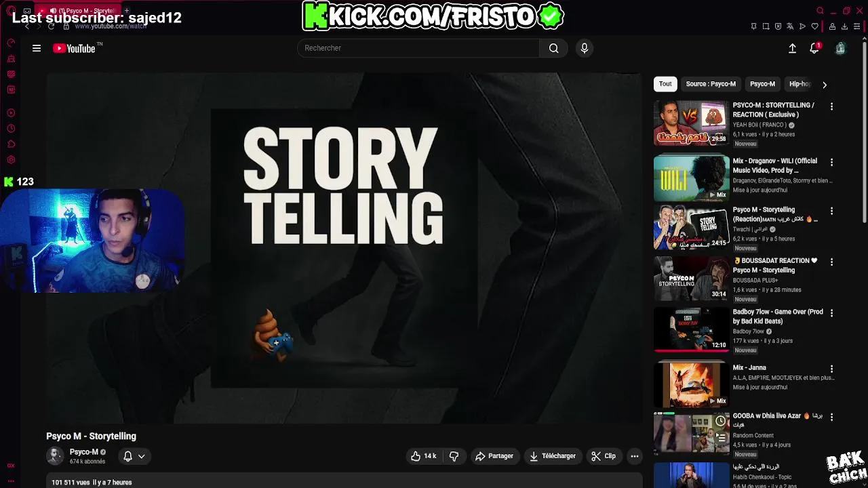Screen dimensions: 868x488
Task: Click the Partager share button
Action: coord(494,456)
